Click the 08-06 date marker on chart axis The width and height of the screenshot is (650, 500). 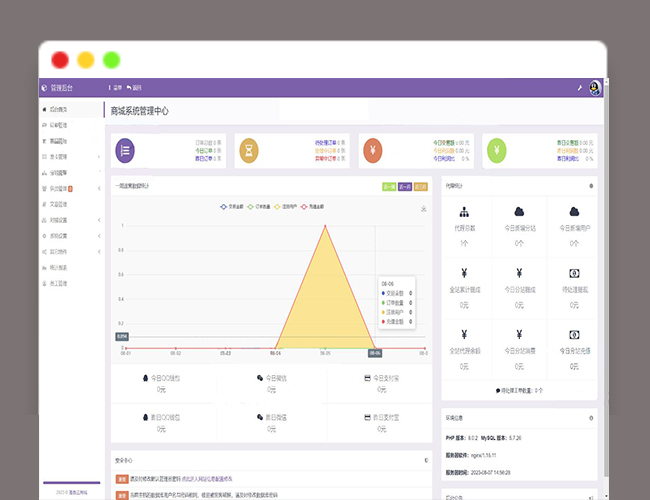[374, 353]
